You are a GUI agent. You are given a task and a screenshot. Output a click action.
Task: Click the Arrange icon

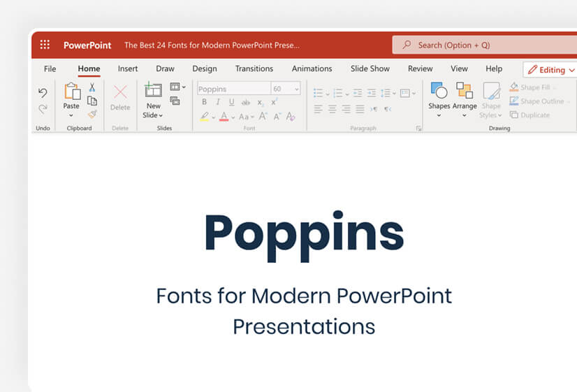tap(465, 90)
